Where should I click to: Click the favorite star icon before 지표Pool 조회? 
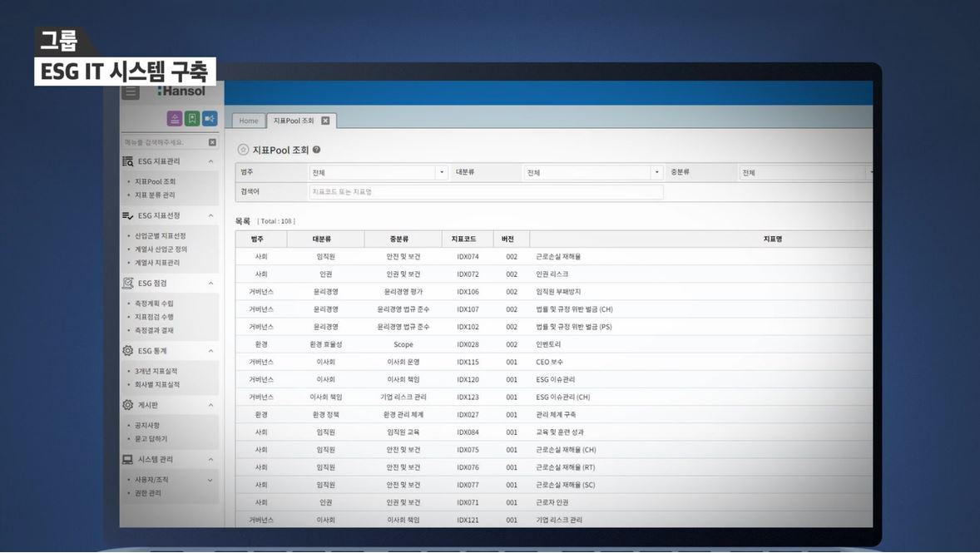click(x=243, y=150)
